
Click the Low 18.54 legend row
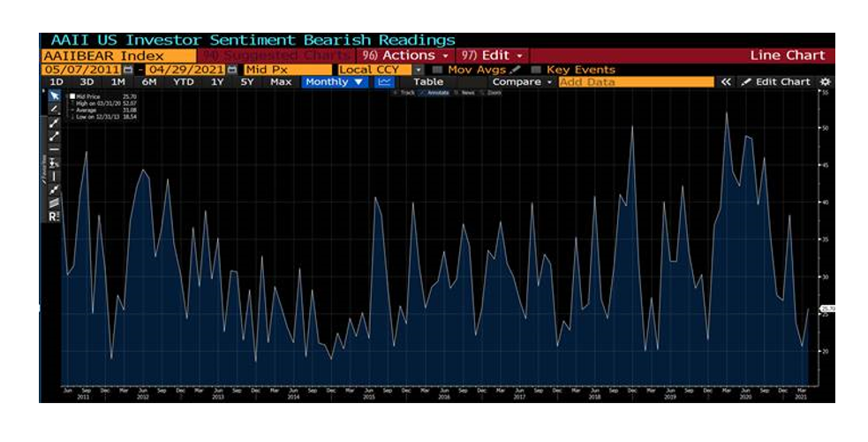click(x=103, y=117)
